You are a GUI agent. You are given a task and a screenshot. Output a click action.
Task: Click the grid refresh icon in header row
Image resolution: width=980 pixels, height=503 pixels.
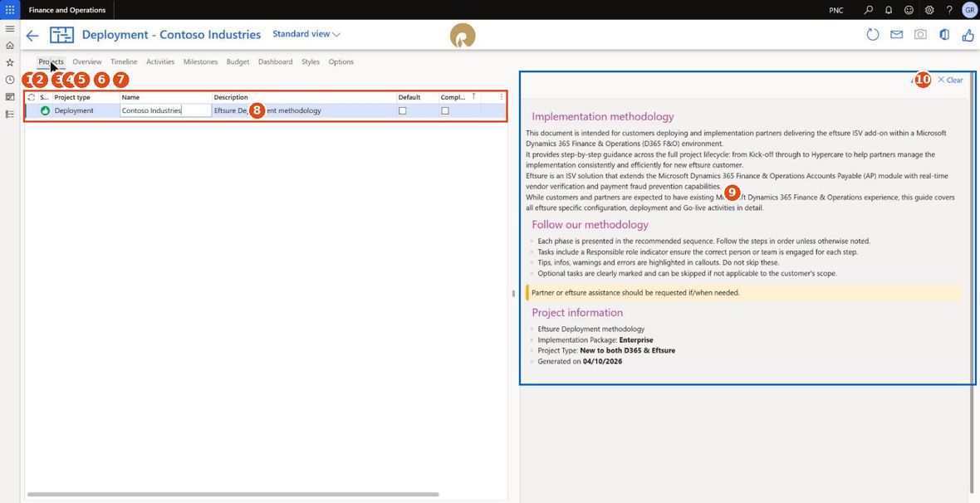click(32, 97)
